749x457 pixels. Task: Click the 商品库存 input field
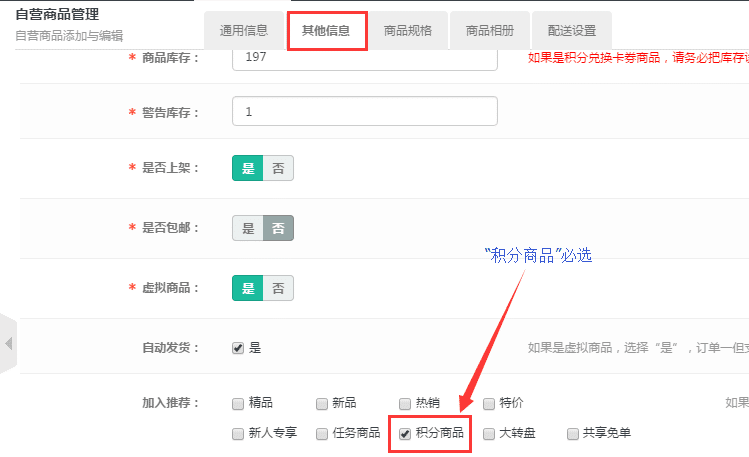pos(364,57)
